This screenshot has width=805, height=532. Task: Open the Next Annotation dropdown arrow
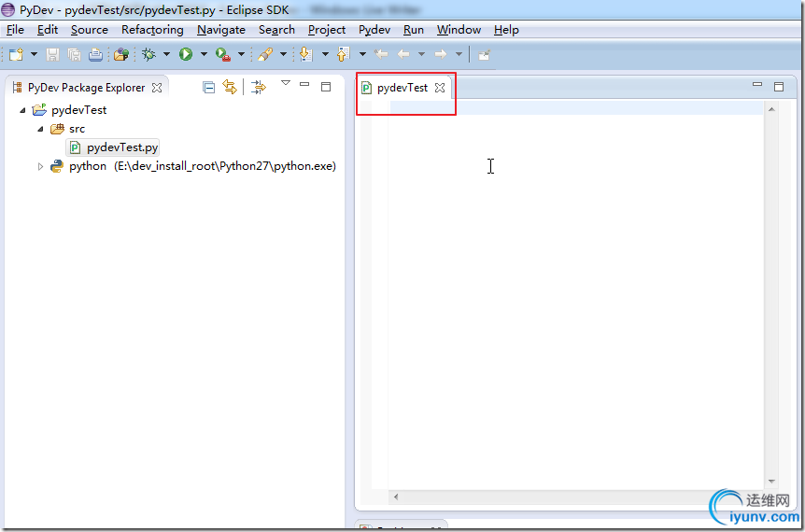point(325,54)
